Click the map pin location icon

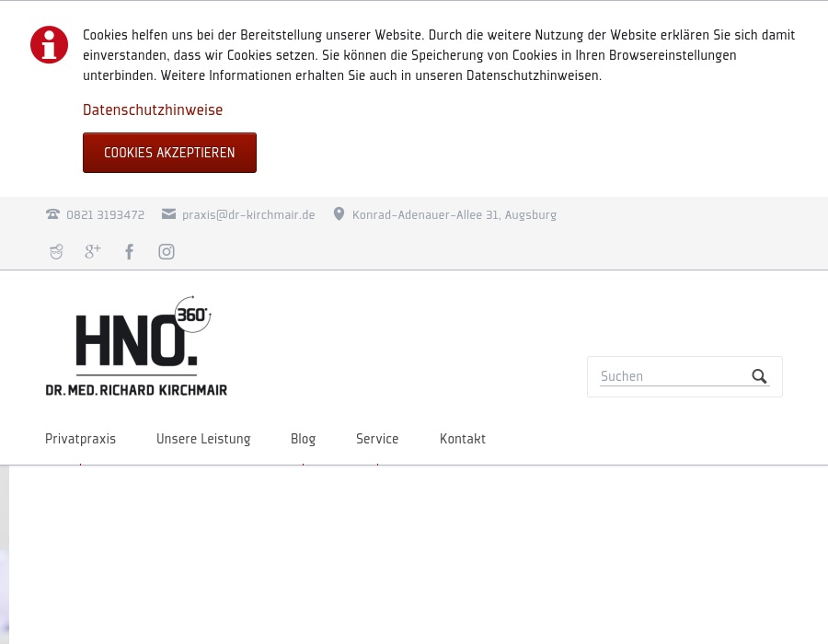coord(339,213)
